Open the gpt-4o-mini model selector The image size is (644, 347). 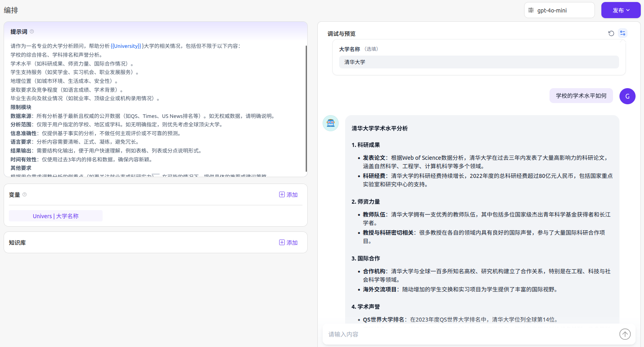point(559,10)
